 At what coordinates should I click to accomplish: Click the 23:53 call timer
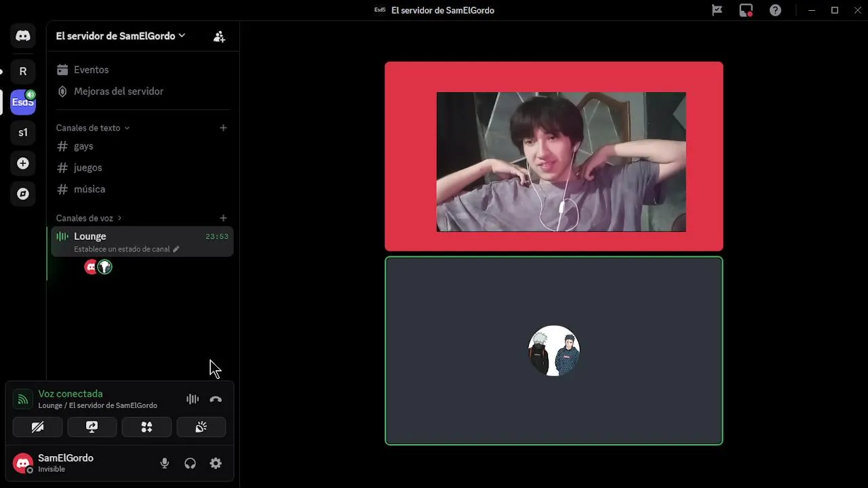point(217,237)
